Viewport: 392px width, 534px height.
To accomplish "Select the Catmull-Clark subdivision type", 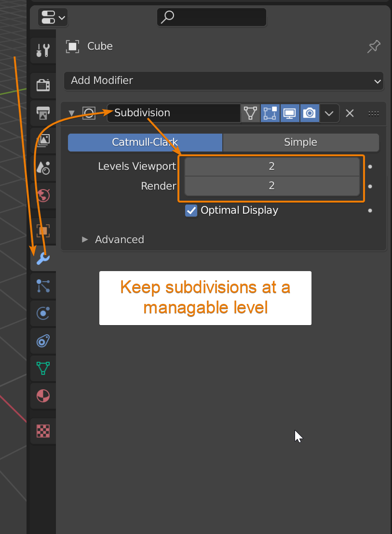I will [x=145, y=142].
